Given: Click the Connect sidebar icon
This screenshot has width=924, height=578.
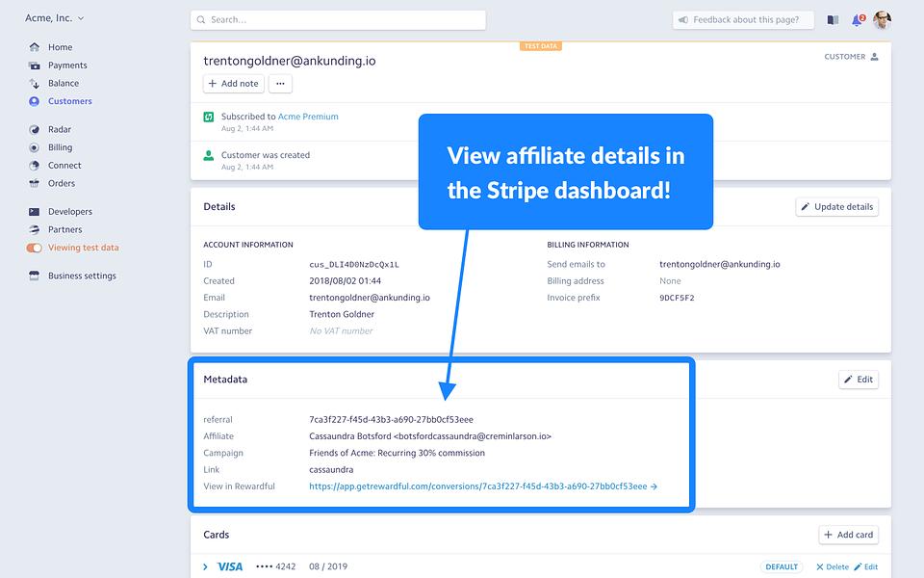Looking at the screenshot, I should tap(35, 166).
